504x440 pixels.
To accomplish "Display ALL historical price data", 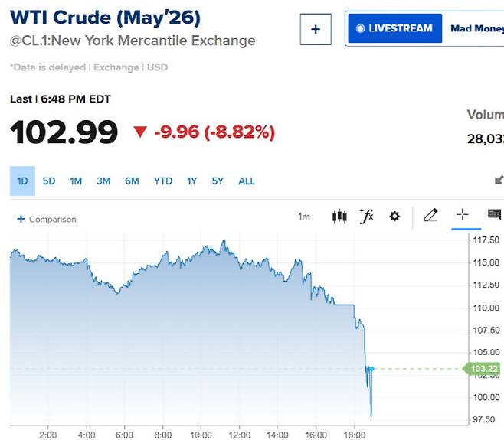I will pos(247,181).
